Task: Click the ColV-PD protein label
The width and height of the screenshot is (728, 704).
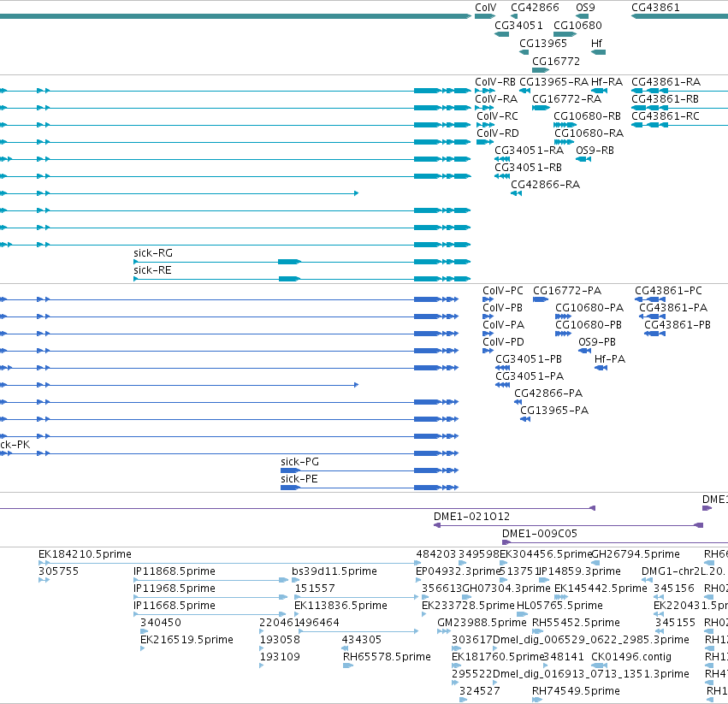Action: [503, 342]
